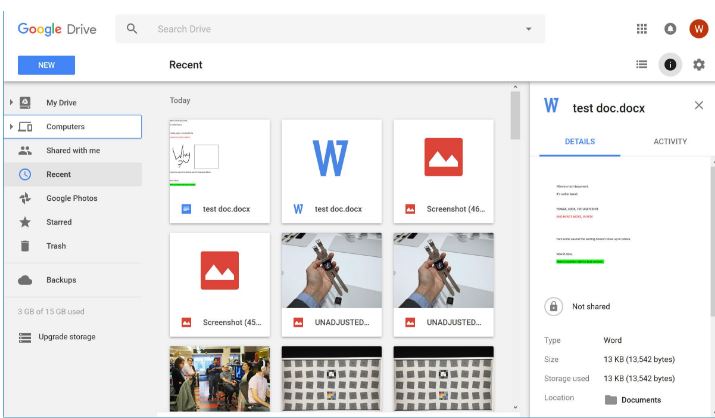Open the Google apps grid
This screenshot has height=418, width=715.
tap(642, 29)
